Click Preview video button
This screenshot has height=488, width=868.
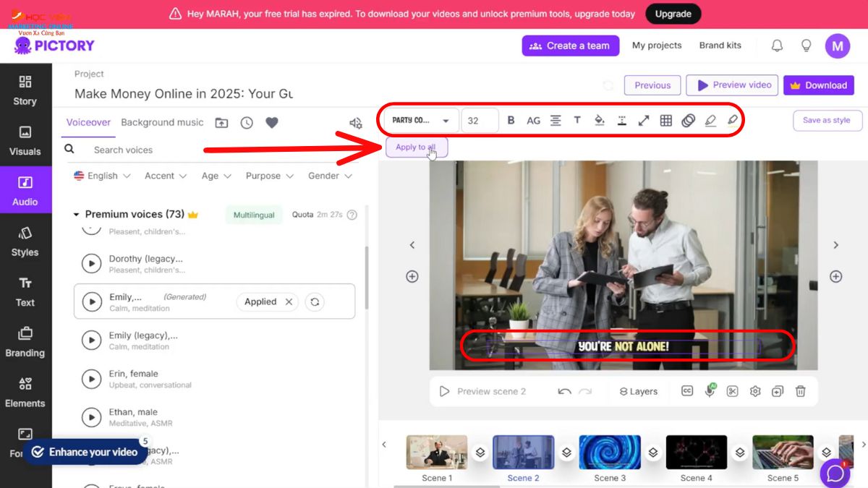pyautogui.click(x=732, y=85)
